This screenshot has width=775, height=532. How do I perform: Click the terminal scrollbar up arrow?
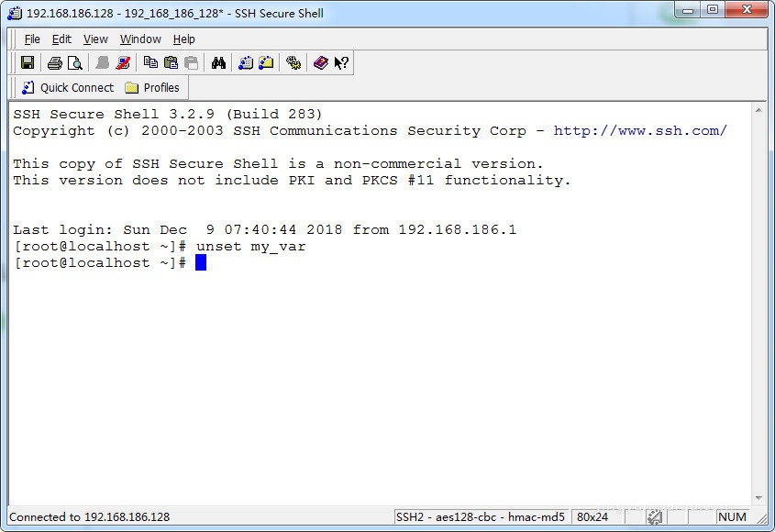(x=758, y=111)
